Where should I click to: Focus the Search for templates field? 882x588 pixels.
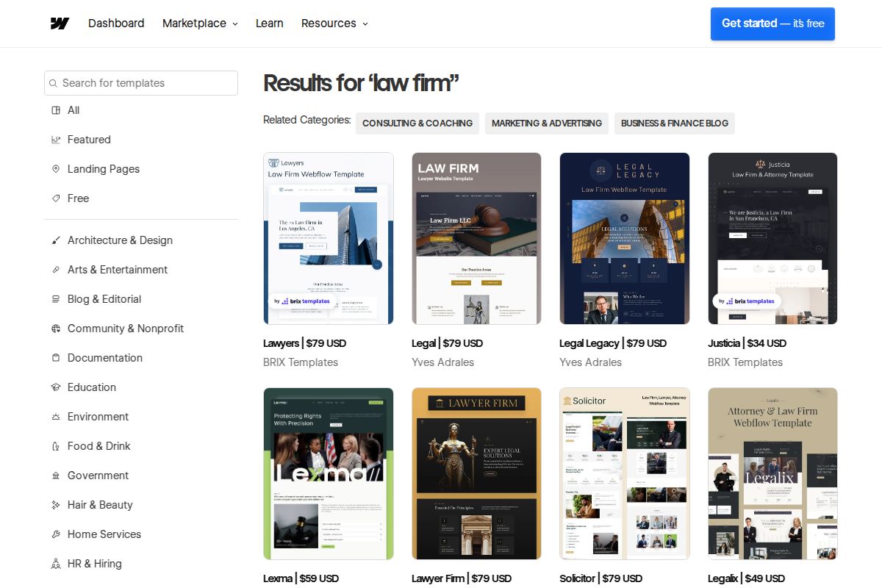147,83
